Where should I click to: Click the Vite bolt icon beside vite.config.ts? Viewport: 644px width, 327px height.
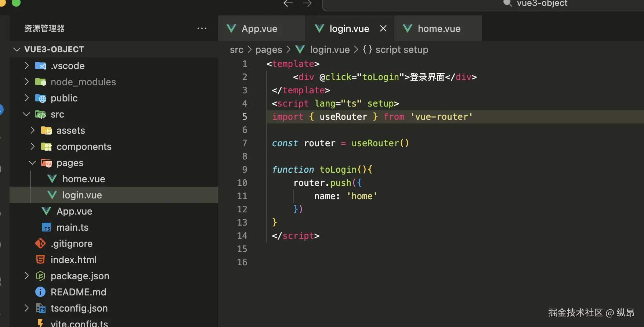coord(40,323)
